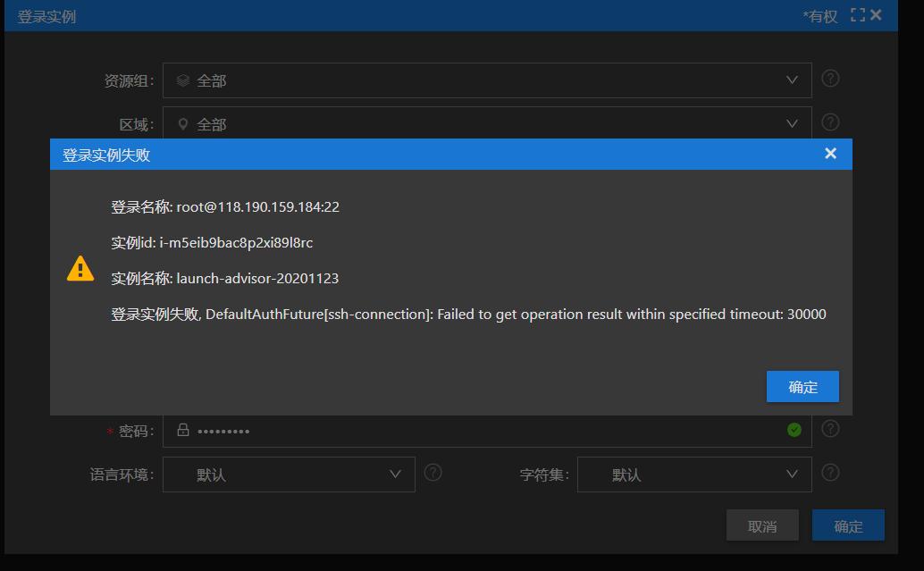
Task: Close the 登录实例失败 error dialog
Action: click(x=830, y=154)
